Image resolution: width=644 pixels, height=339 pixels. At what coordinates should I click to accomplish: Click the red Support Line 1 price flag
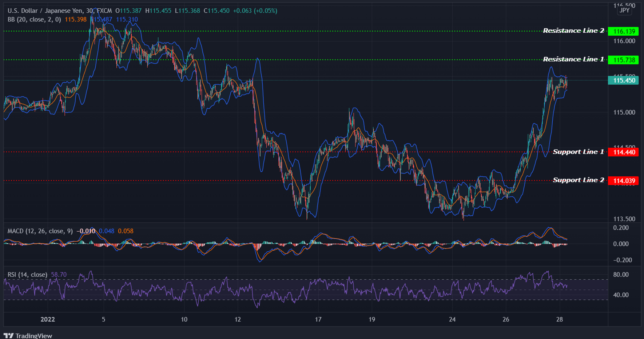coord(623,152)
